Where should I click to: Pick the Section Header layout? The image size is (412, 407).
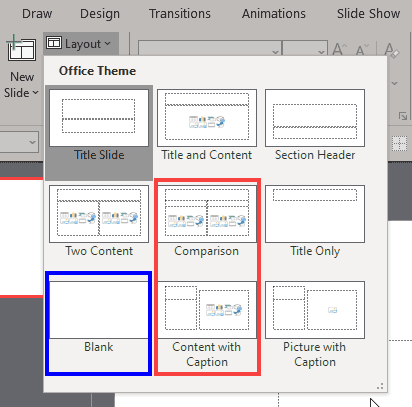coord(315,126)
